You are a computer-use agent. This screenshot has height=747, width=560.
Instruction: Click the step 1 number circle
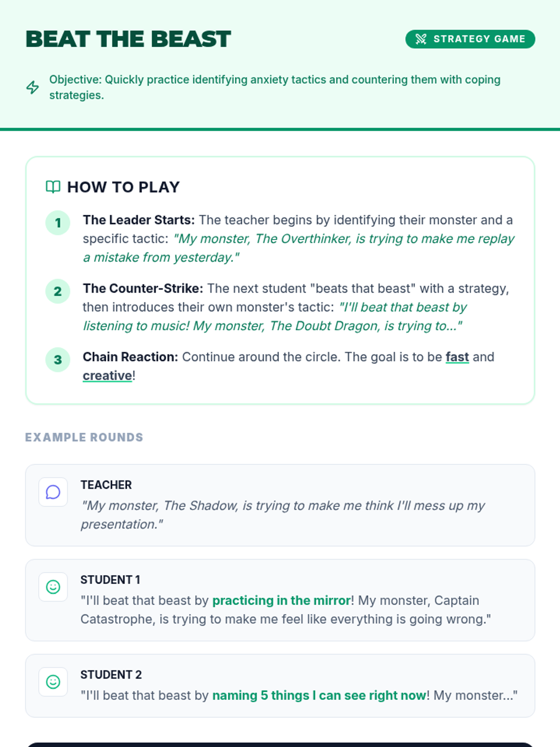(58, 223)
